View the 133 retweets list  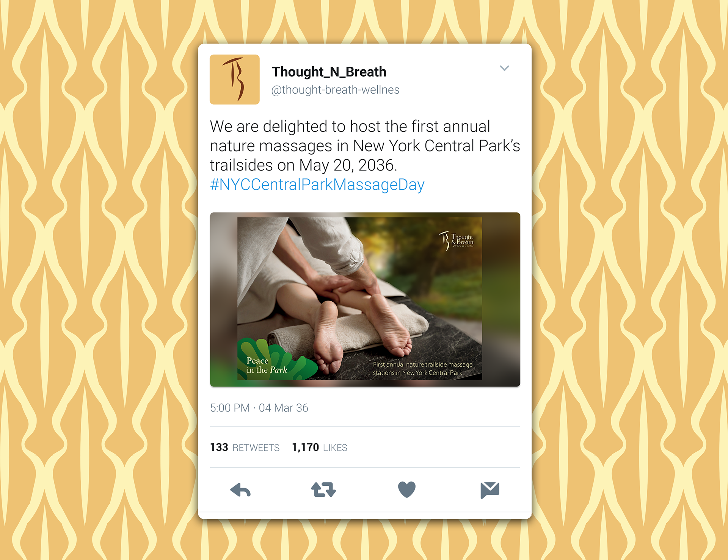click(245, 447)
